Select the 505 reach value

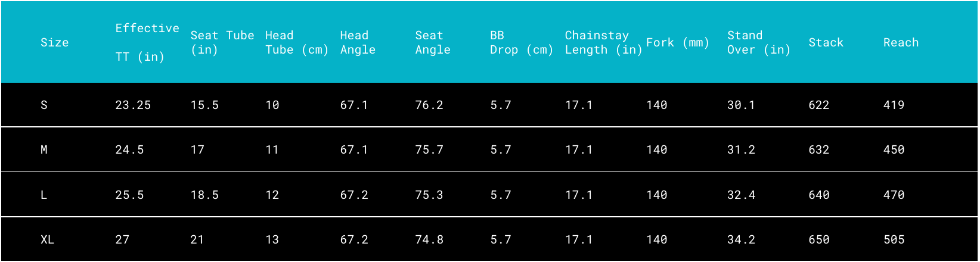[x=894, y=239]
